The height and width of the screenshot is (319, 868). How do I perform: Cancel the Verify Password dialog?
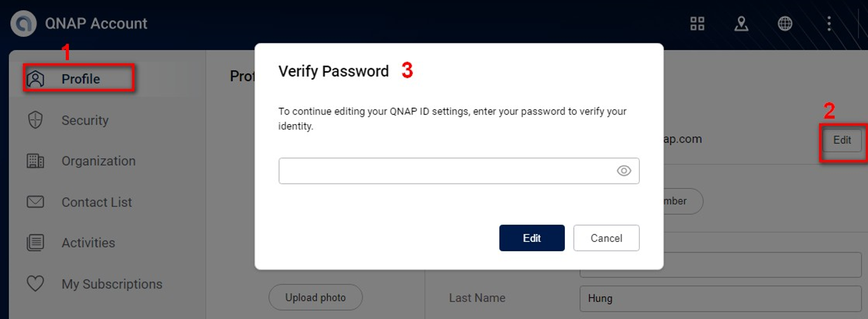[606, 238]
